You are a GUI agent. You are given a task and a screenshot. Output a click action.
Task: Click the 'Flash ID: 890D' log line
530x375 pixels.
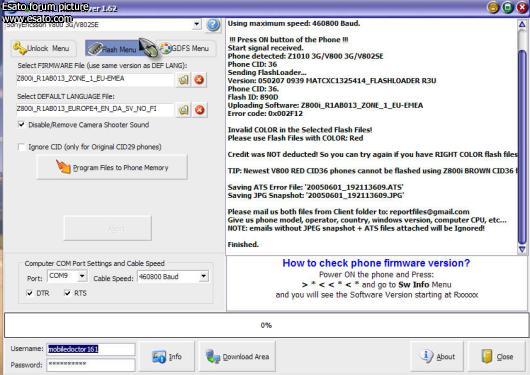pos(253,97)
